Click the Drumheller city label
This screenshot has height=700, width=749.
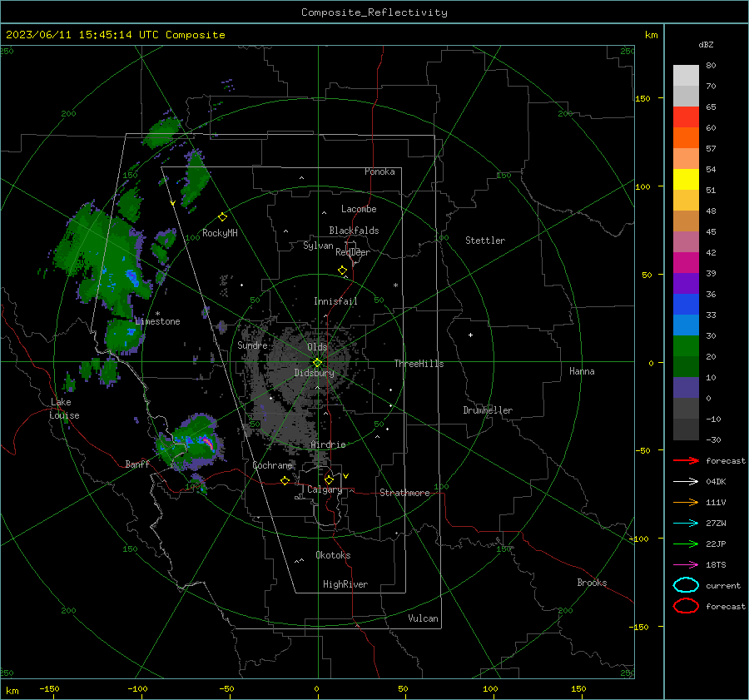coord(488,410)
